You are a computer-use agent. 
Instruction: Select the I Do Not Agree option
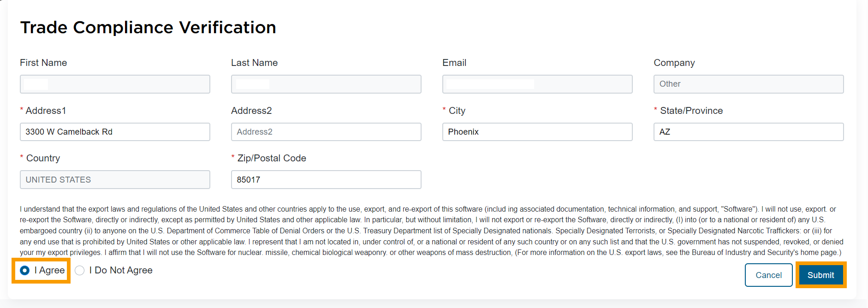point(80,270)
